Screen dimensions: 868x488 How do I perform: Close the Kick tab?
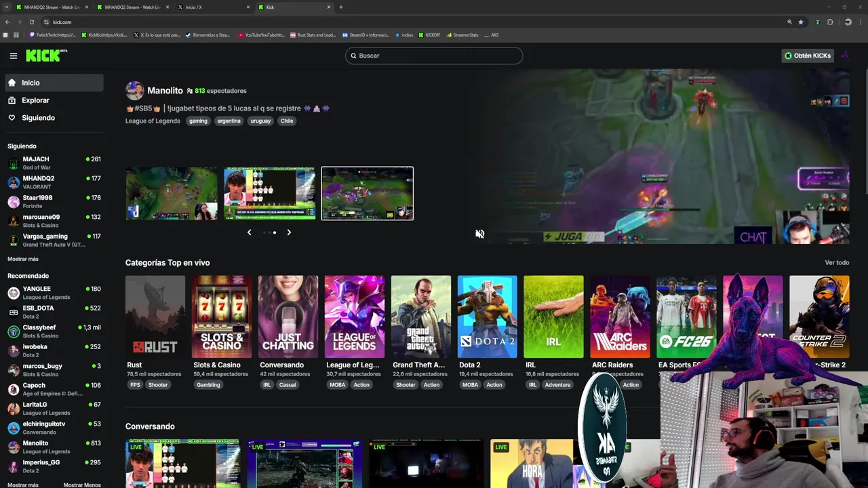click(329, 7)
